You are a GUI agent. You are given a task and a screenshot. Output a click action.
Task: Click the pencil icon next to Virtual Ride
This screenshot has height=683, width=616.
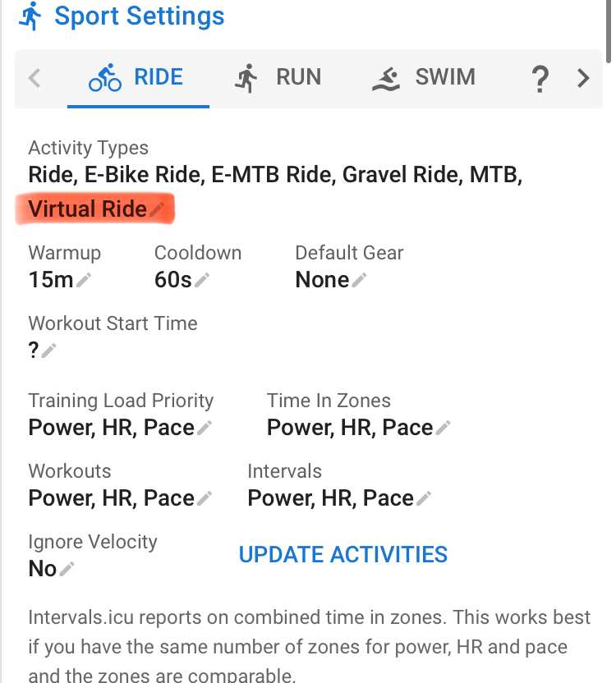click(x=157, y=209)
